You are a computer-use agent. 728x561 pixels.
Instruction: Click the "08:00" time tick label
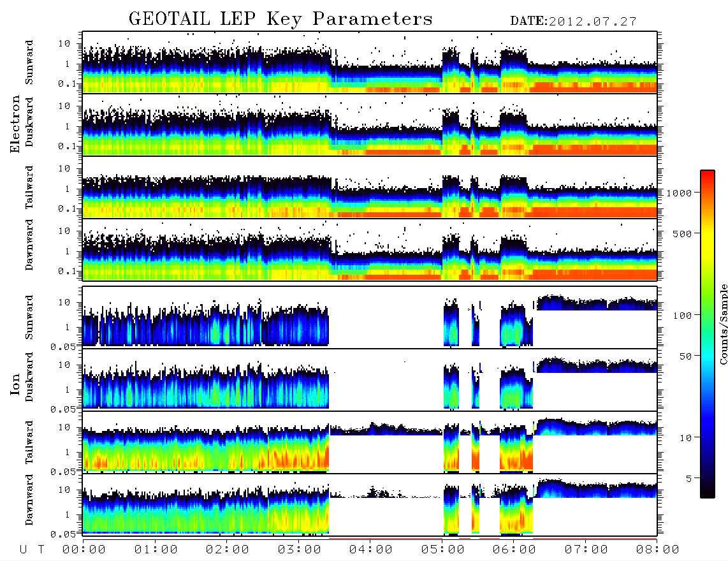(658, 550)
